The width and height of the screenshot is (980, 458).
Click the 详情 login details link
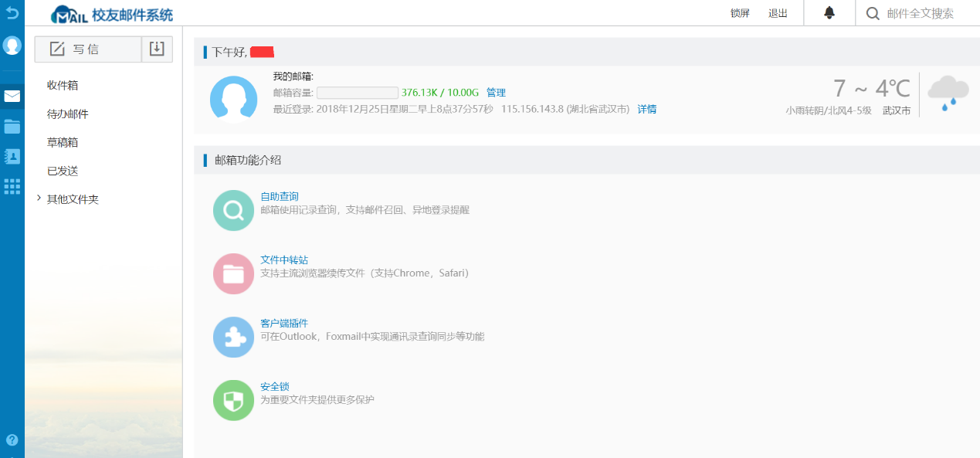[x=646, y=109]
